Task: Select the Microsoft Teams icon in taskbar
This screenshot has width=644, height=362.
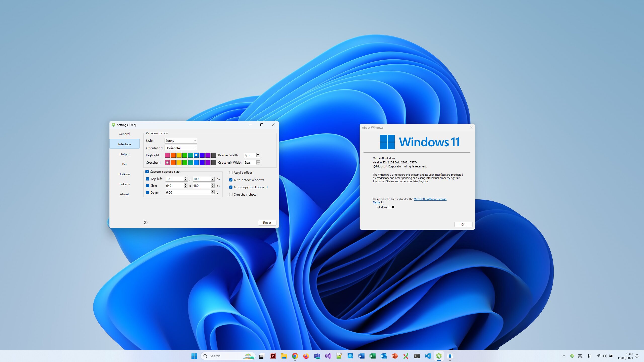Action: click(317, 356)
